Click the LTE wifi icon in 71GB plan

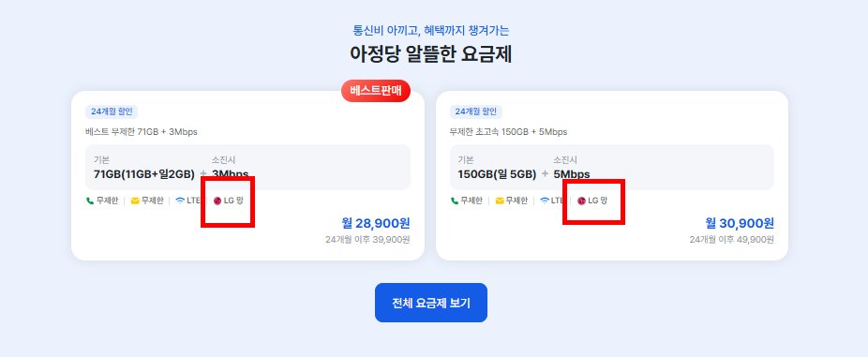[x=180, y=201]
